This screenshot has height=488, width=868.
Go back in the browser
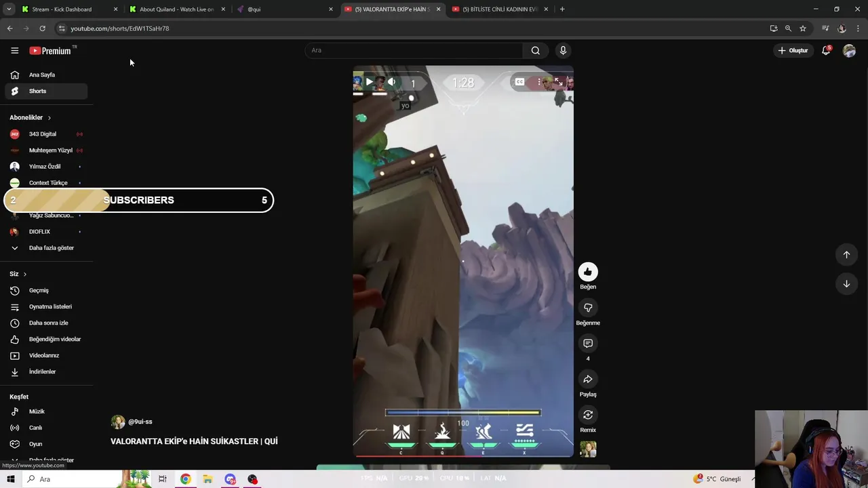click(9, 28)
